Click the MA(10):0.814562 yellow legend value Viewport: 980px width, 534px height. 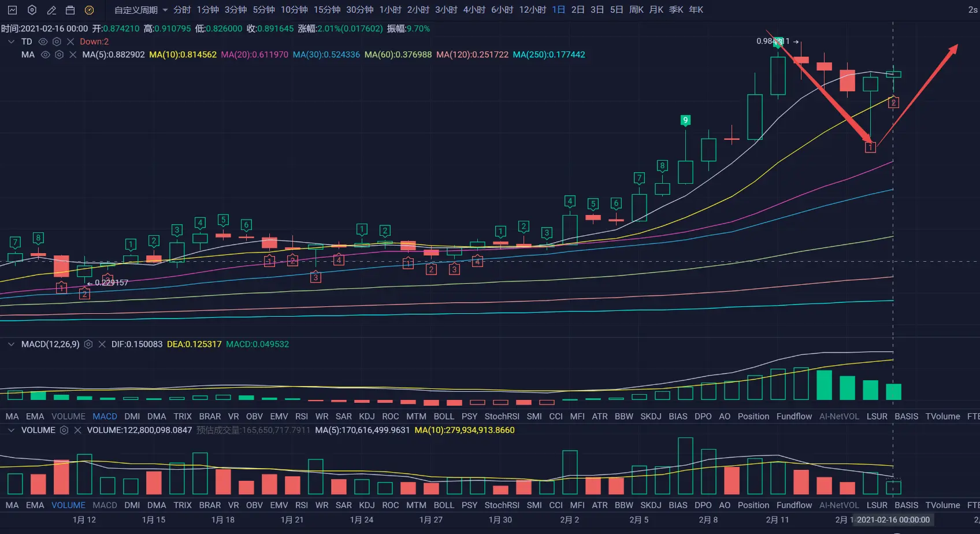[x=183, y=55]
